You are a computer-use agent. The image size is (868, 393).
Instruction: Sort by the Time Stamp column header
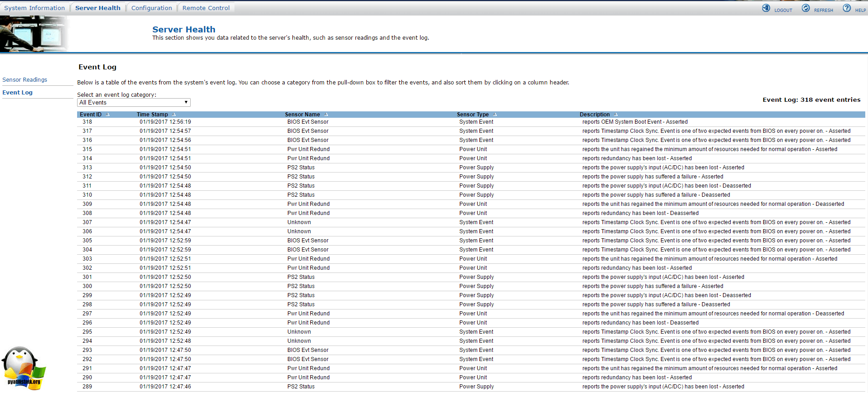152,115
